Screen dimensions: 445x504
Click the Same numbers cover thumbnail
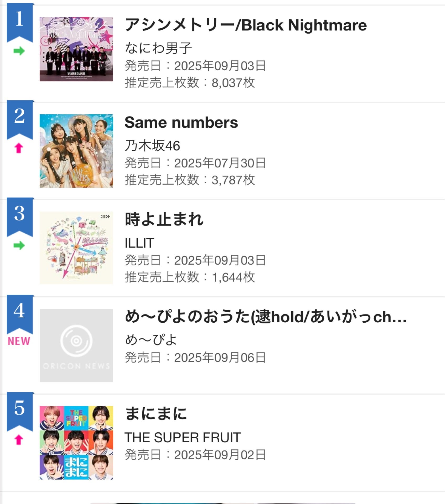[76, 151]
